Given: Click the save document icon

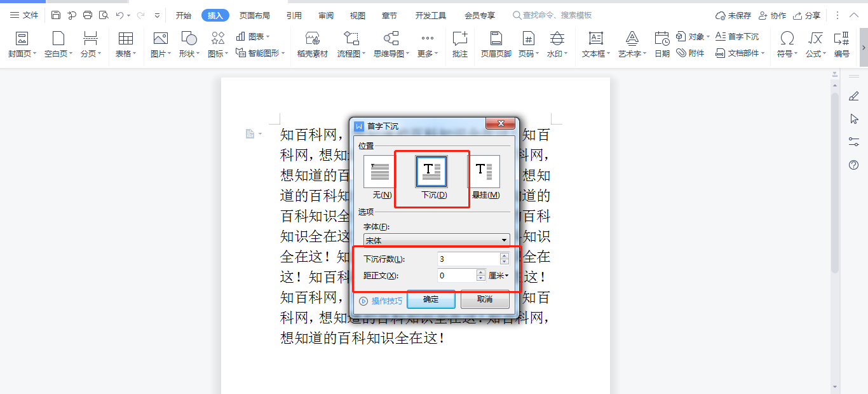Looking at the screenshot, I should pos(56,15).
